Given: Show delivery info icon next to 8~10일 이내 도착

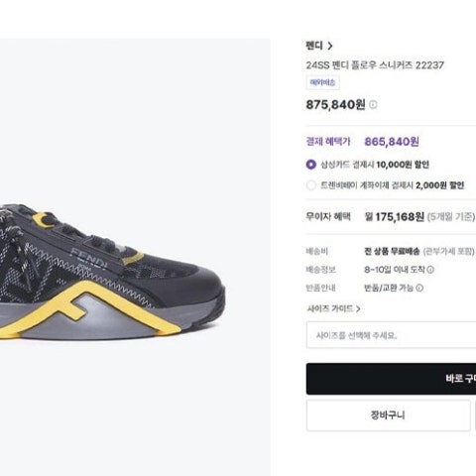Looking at the screenshot, I should [430, 270].
